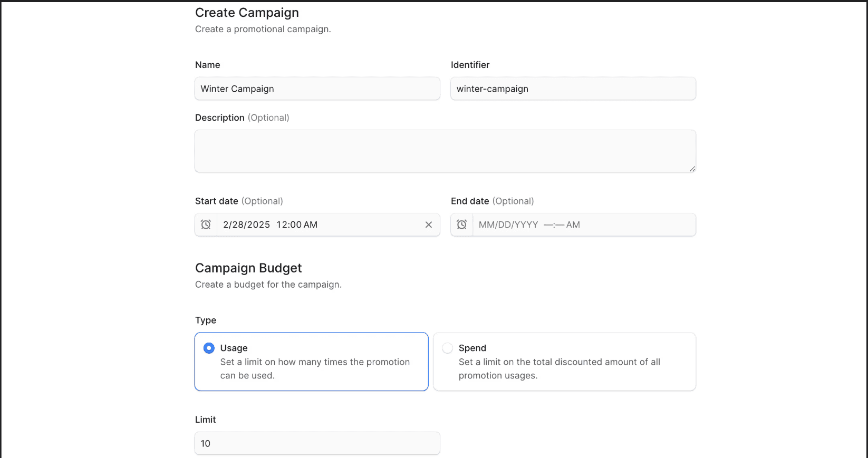Open the End date picker icon
868x458 pixels.
pos(461,225)
